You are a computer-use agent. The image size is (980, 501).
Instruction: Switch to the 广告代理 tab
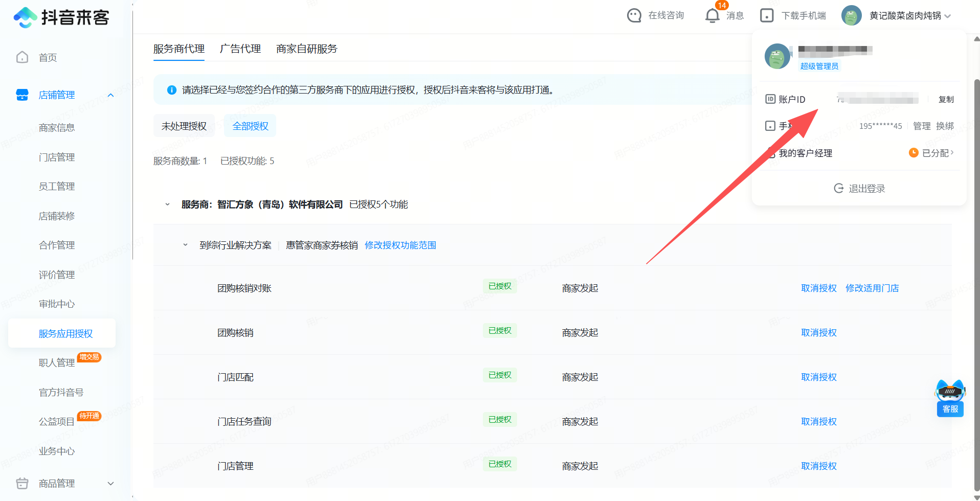(240, 49)
